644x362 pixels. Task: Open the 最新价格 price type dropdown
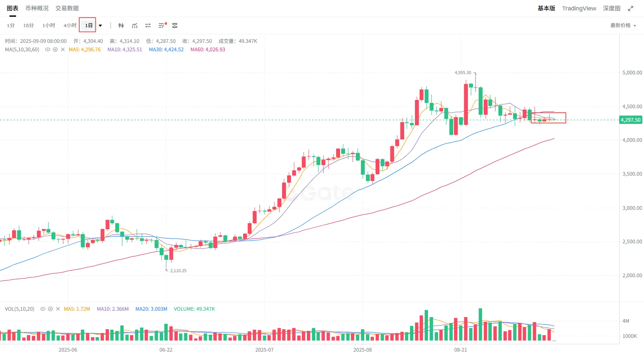point(623,25)
